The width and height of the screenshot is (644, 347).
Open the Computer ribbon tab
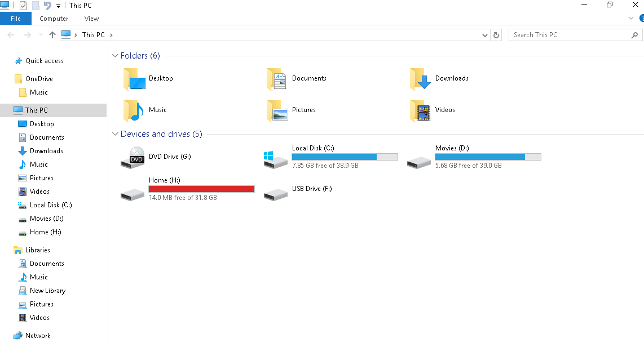point(54,19)
